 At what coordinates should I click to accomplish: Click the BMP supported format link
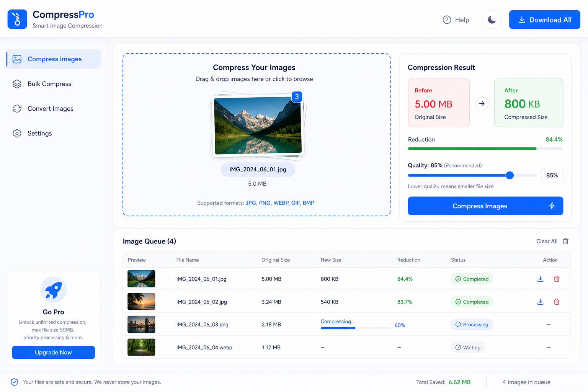[309, 203]
